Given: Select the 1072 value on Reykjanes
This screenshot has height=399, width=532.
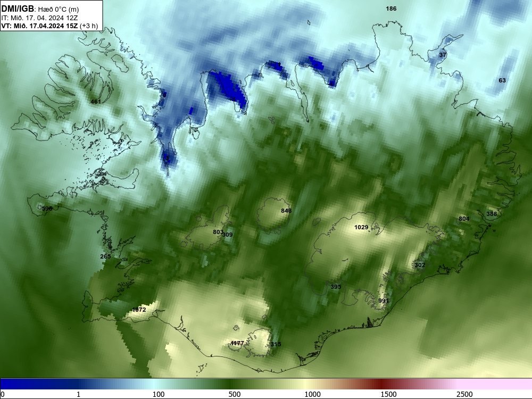Looking at the screenshot, I should [139, 310].
